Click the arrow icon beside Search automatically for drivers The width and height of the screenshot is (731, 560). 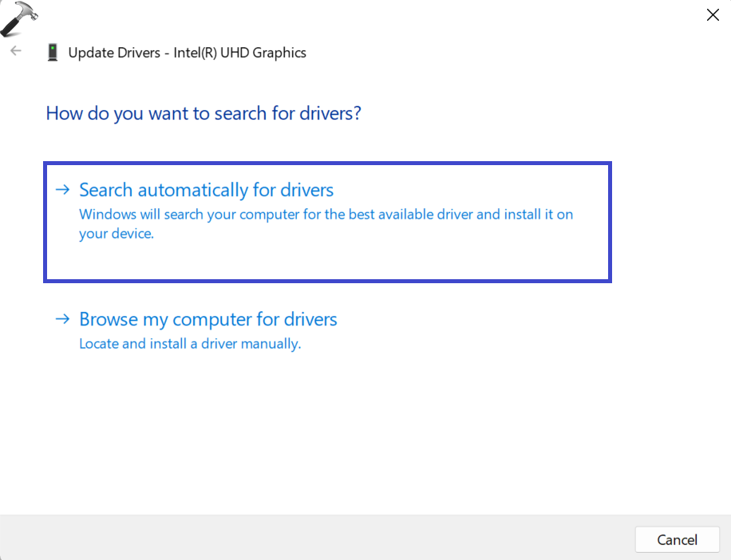[62, 190]
